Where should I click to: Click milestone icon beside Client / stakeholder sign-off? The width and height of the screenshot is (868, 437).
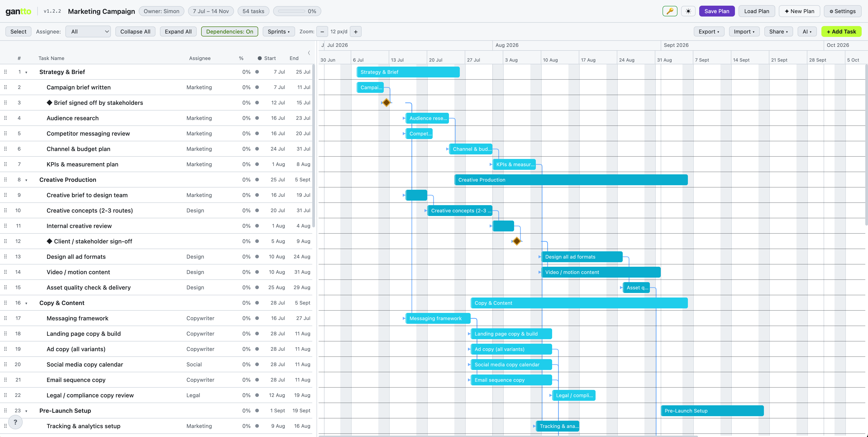pos(50,241)
